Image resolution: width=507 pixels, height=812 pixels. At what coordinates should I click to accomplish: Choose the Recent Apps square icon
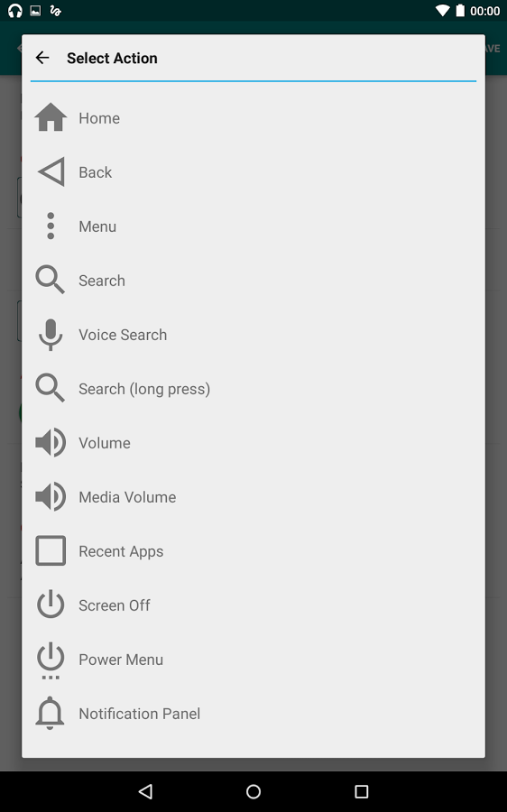pos(51,550)
